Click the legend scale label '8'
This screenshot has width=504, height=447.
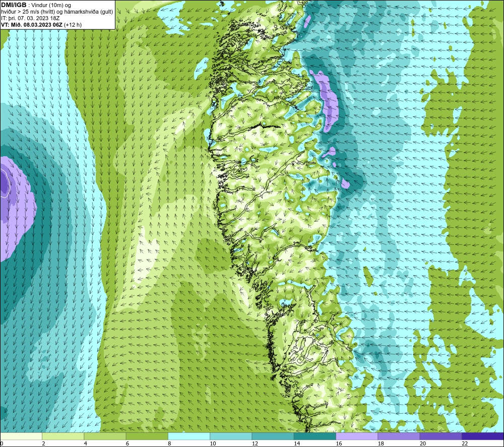169,443
